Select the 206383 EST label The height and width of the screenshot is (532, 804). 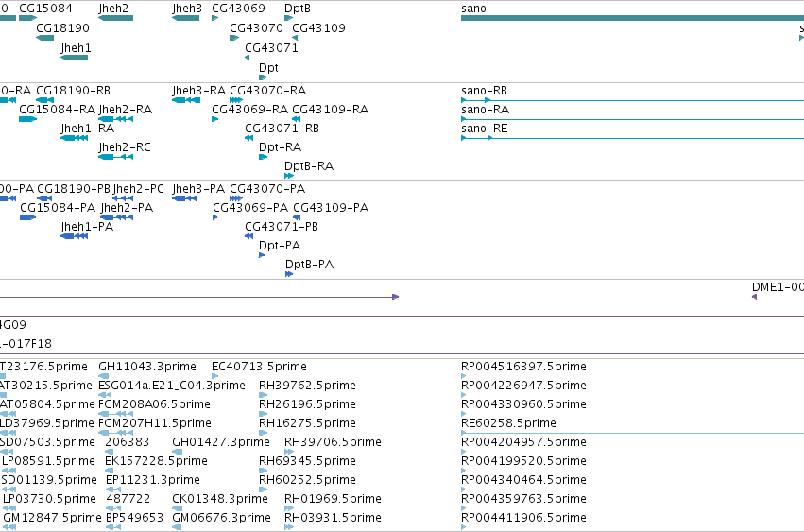(128, 442)
